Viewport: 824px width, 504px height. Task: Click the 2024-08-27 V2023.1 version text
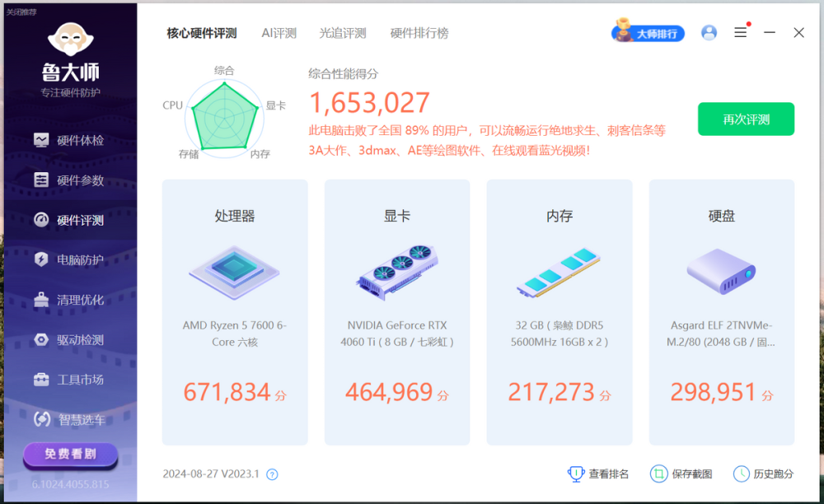(211, 474)
